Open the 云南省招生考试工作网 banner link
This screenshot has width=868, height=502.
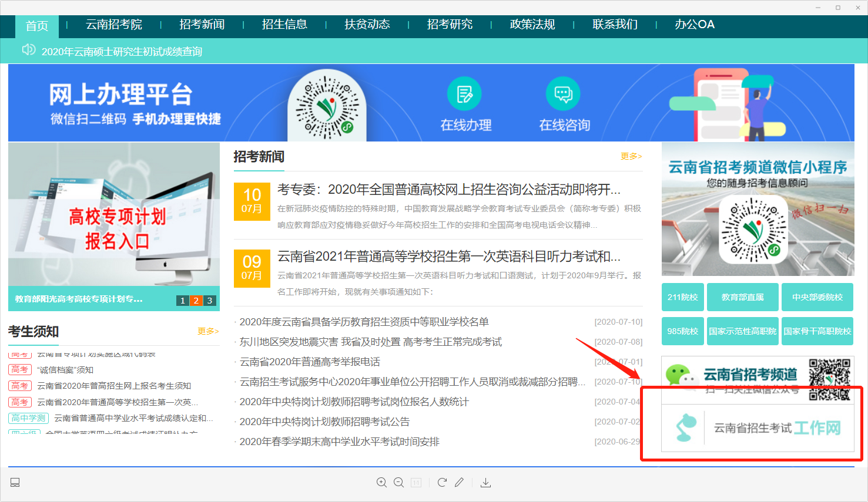[758, 428]
